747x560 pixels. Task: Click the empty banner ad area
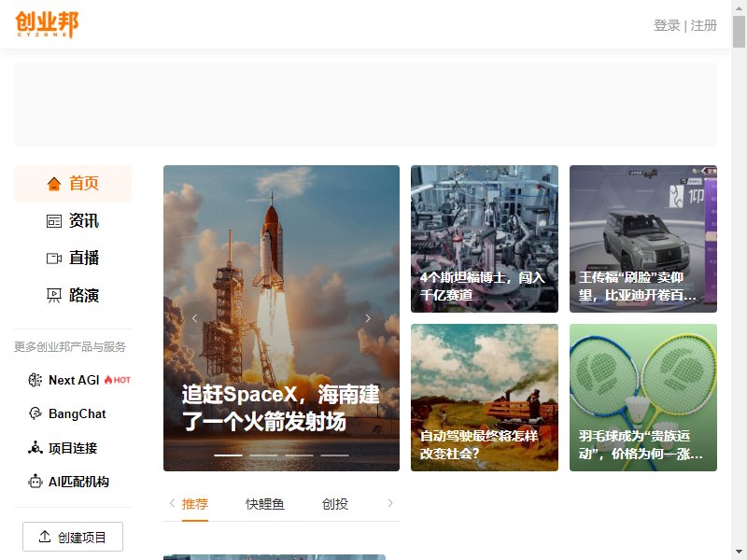point(365,105)
